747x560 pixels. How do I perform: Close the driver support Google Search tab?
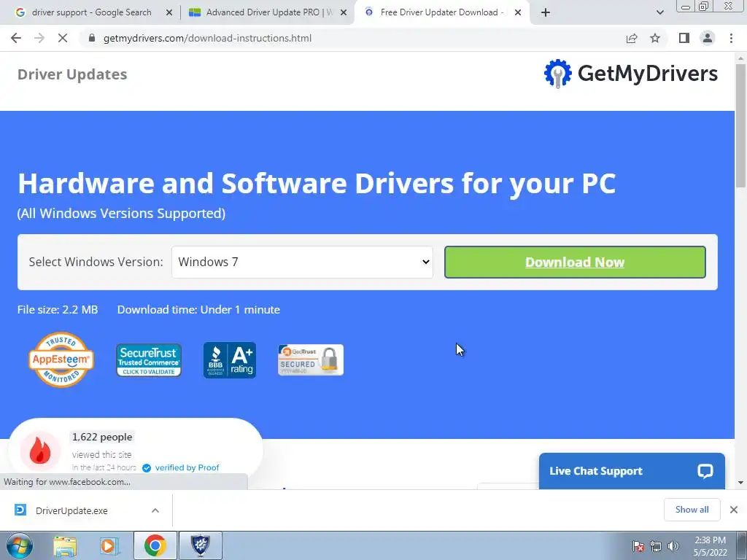[x=169, y=12]
